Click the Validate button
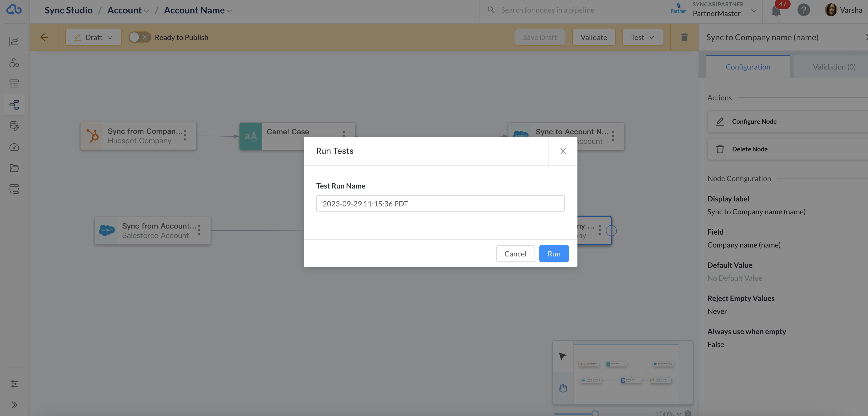The width and height of the screenshot is (868, 416). point(594,37)
